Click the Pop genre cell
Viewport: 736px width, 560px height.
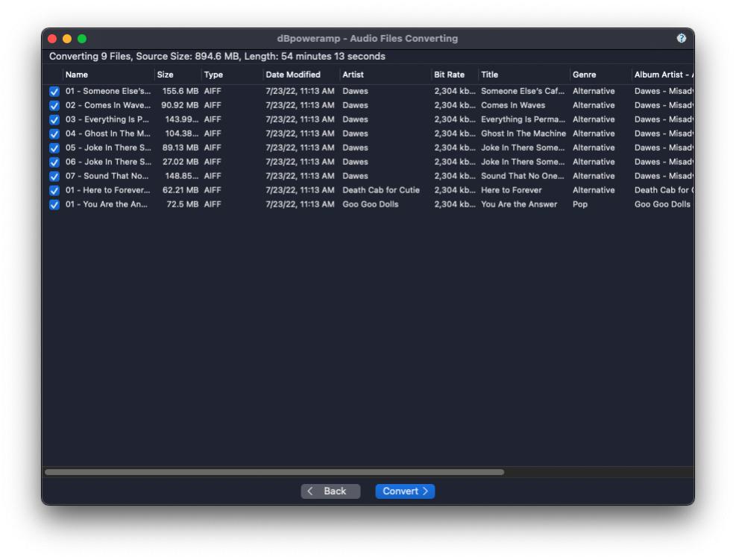click(x=580, y=204)
